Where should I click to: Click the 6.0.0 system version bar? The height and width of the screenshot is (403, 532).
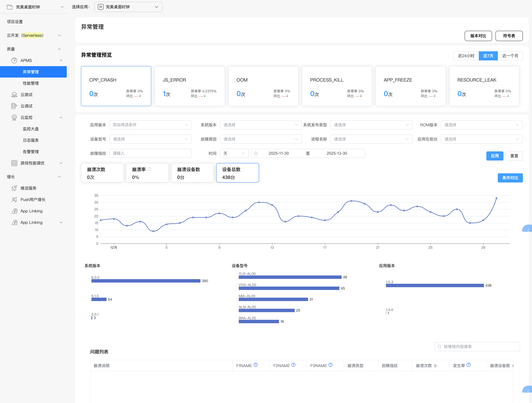[x=146, y=281]
